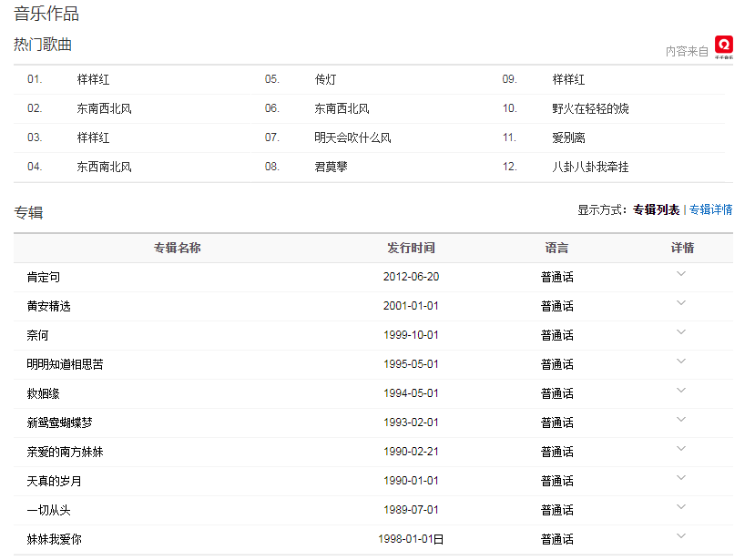Expand the 一切从头 album row chevron

(x=681, y=507)
